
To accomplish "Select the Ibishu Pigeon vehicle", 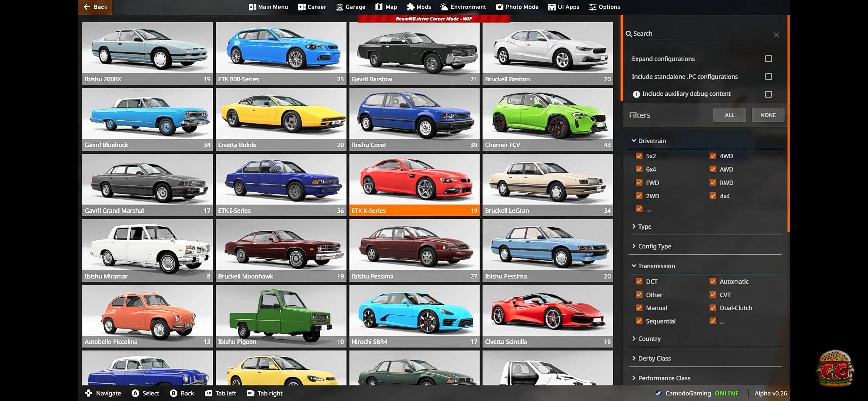I will pos(281,316).
